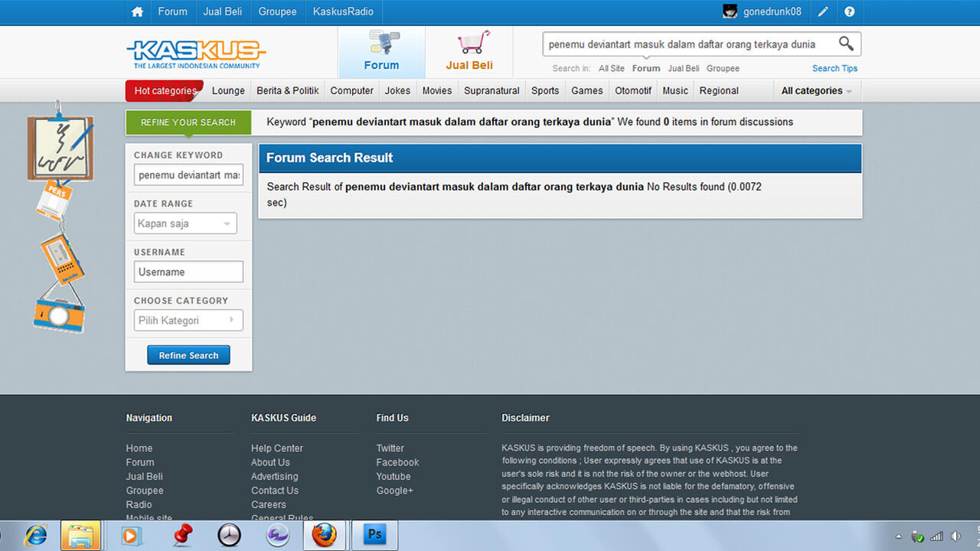
Task: Set search scope to Groupee
Action: [723, 68]
